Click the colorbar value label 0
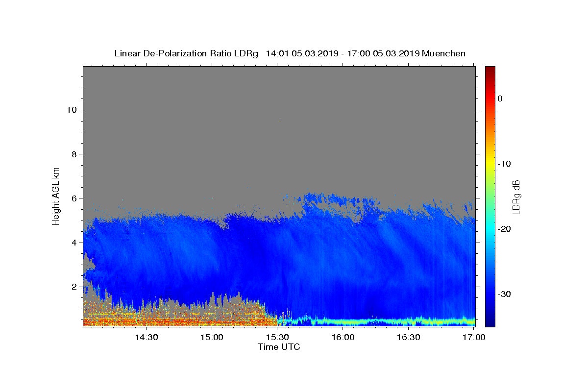 tap(500, 98)
